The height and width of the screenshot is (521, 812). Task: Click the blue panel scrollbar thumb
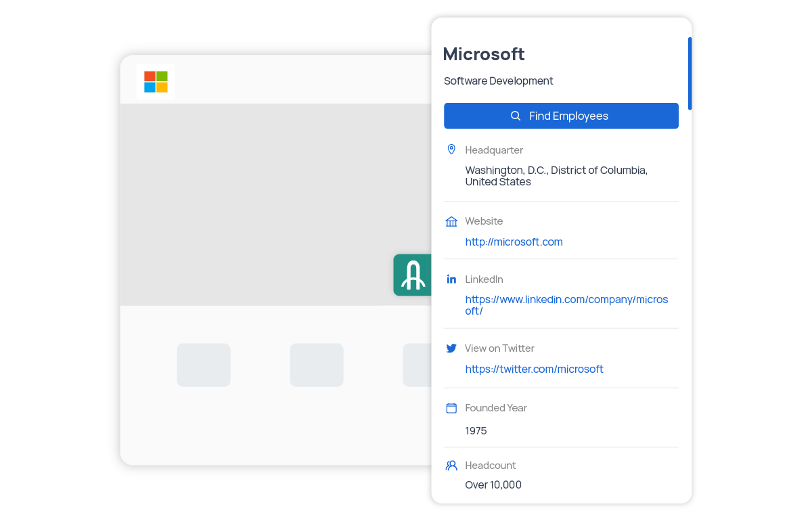tap(690, 73)
